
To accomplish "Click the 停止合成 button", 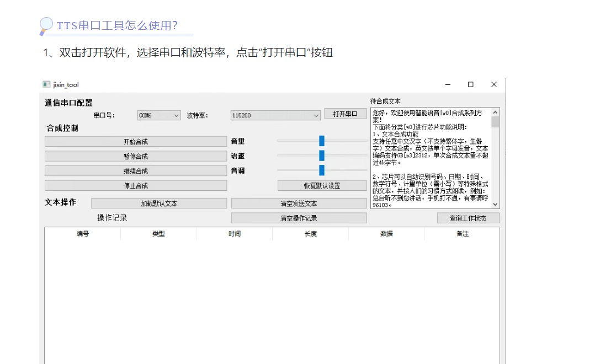I will [x=135, y=185].
